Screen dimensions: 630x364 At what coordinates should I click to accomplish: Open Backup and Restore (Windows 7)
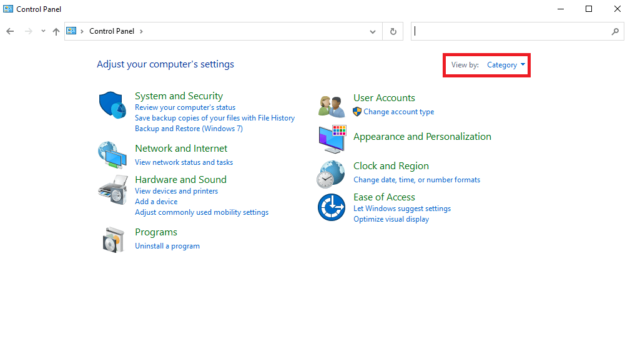pos(189,129)
